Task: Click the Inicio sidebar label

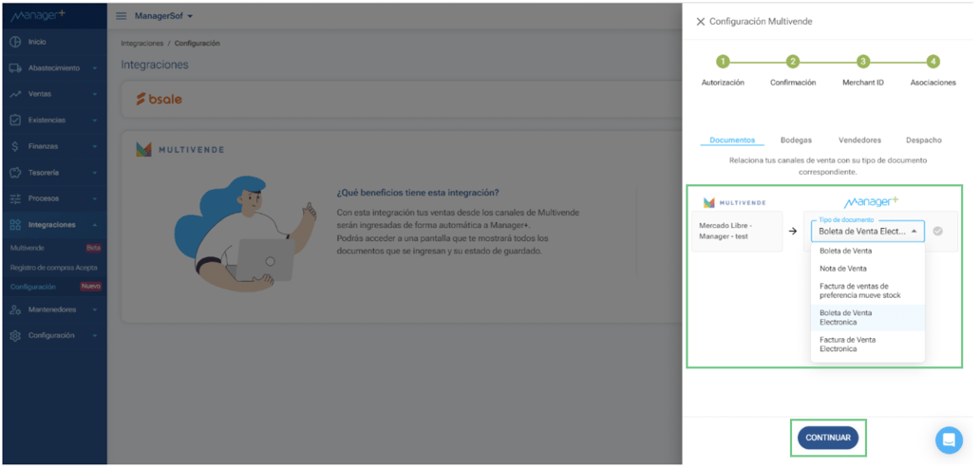Action: [37, 42]
